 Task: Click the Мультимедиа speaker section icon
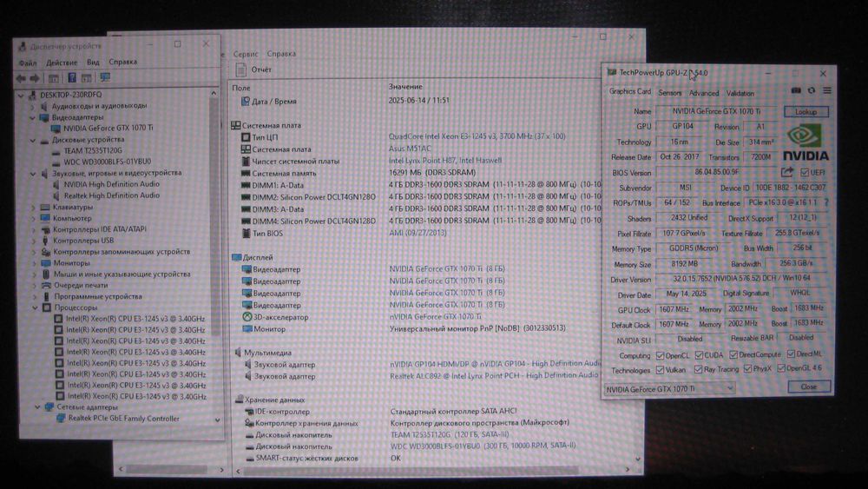point(238,353)
